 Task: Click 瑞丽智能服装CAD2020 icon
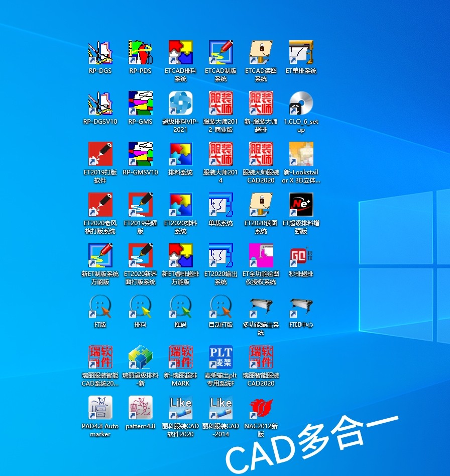(x=261, y=356)
